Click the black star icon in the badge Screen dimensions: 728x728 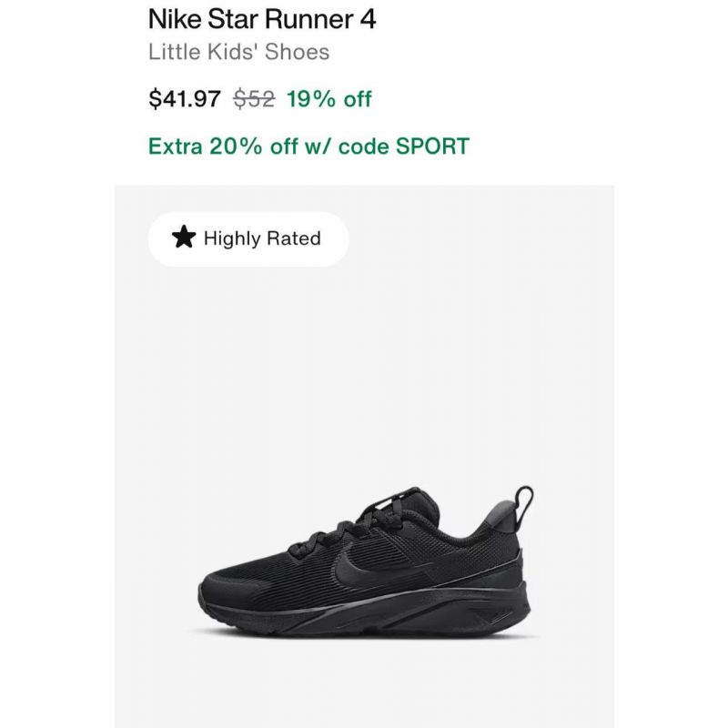pos(184,238)
